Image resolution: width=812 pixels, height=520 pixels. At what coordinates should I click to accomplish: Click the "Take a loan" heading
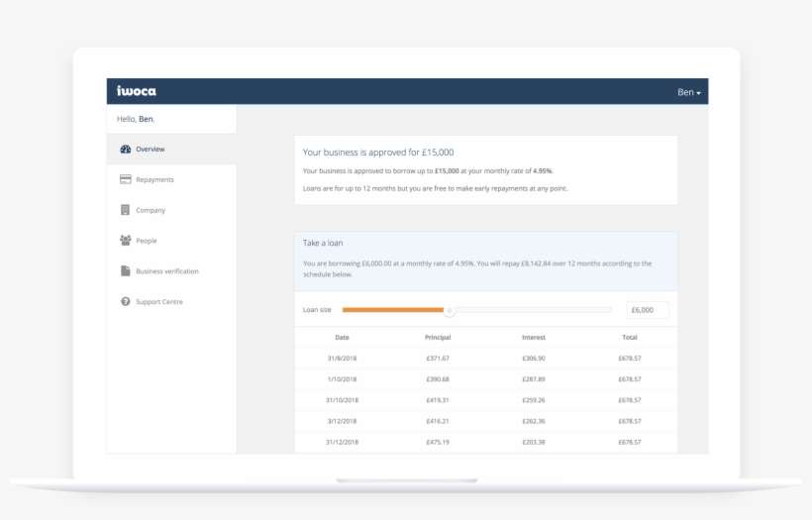point(323,243)
